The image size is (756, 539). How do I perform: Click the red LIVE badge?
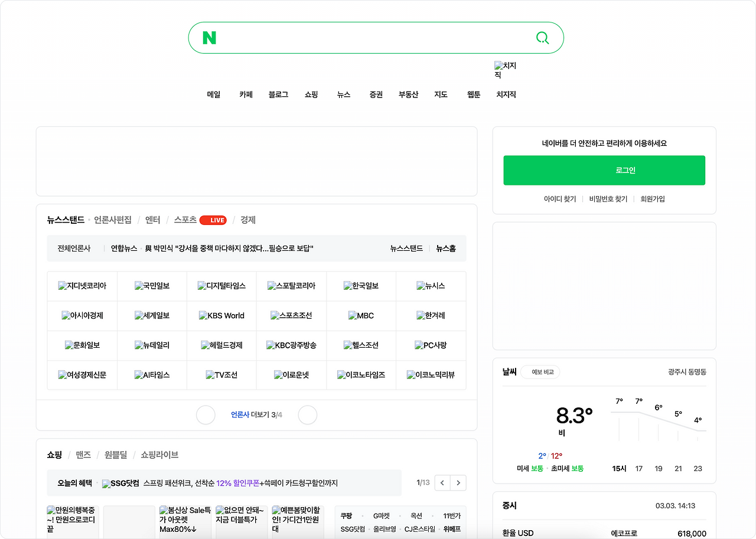pyautogui.click(x=213, y=220)
